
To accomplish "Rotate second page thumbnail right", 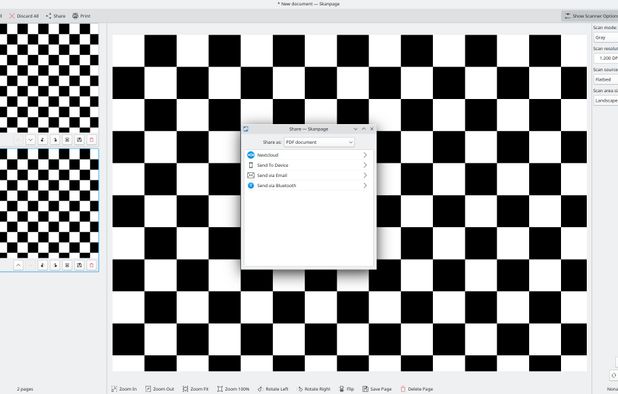I will click(55, 265).
